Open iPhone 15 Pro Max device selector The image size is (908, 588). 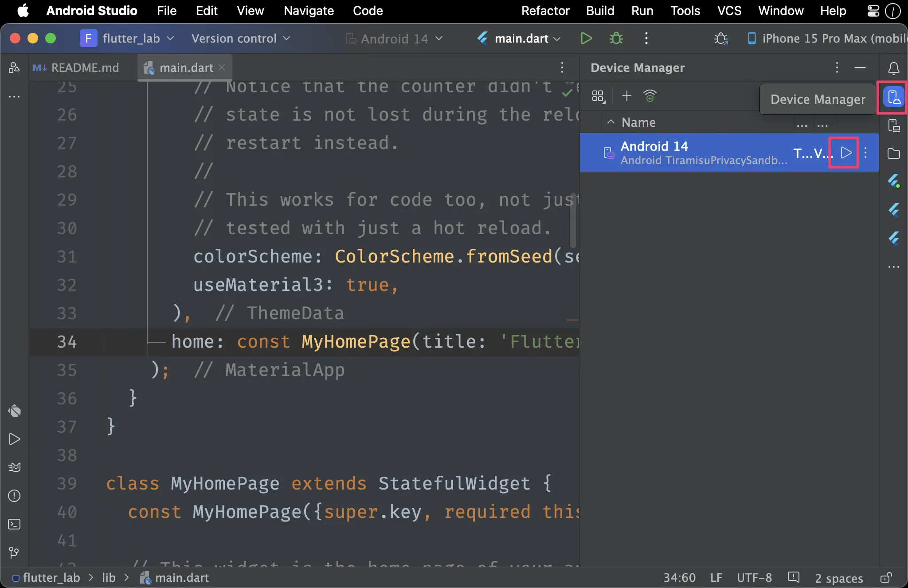[827, 39]
